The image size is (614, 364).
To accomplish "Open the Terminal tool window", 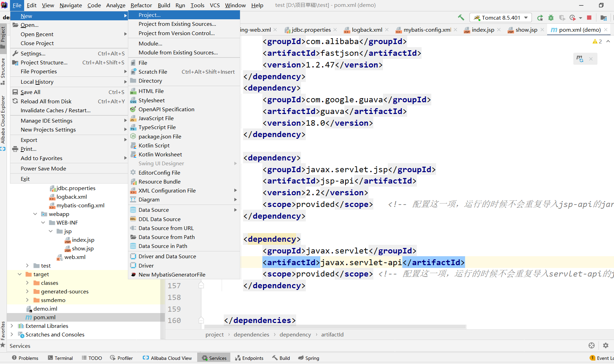I will pyautogui.click(x=60, y=358).
